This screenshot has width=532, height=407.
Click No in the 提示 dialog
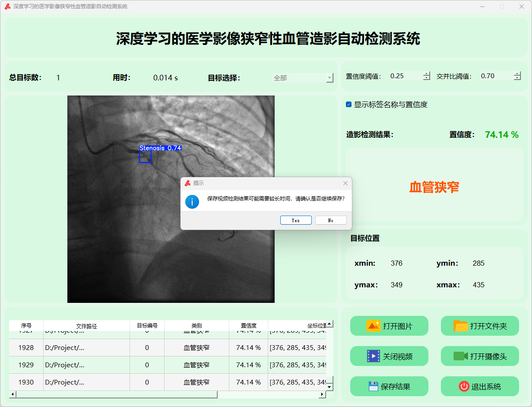(x=331, y=220)
